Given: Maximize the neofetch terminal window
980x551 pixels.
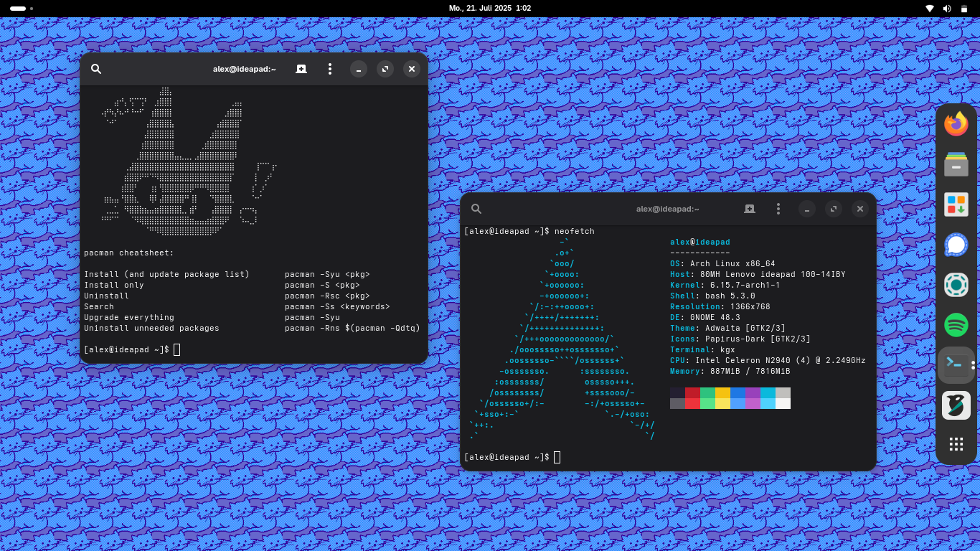Looking at the screenshot, I should [834, 209].
